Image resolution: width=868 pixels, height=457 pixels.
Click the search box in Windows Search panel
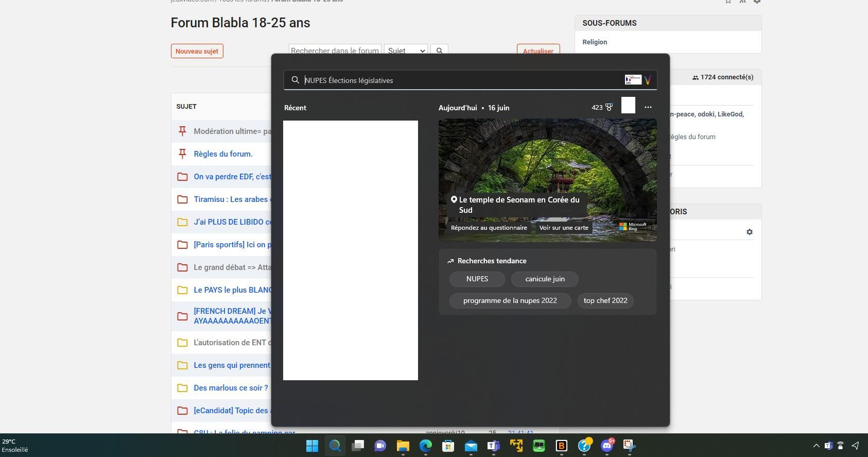pyautogui.click(x=470, y=80)
